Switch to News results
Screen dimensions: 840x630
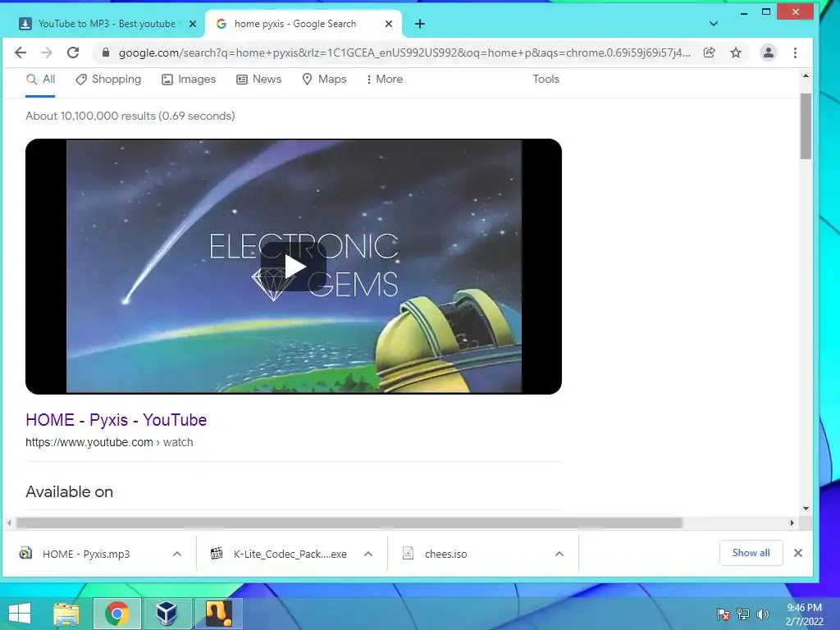coord(258,80)
